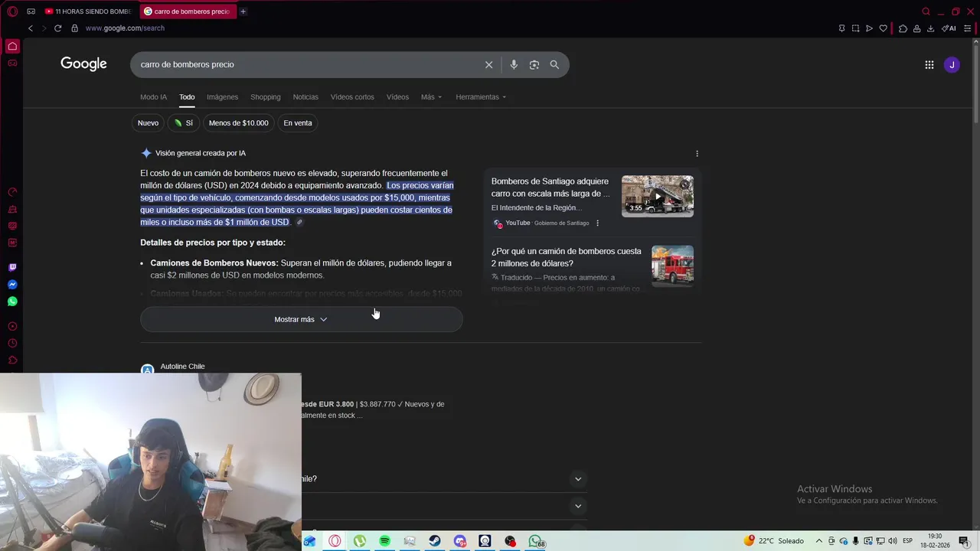Open Easy Setup sliders icon
This screenshot has height=551, width=980.
point(967,28)
